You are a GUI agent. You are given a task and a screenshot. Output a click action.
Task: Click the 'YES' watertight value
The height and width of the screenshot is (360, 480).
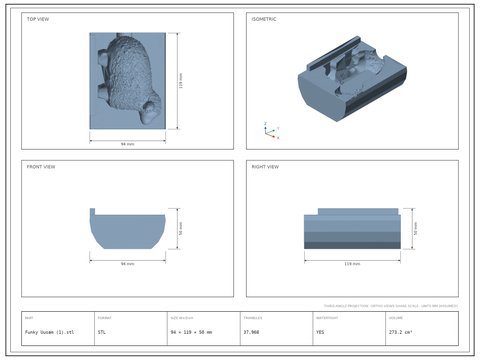[x=320, y=332]
